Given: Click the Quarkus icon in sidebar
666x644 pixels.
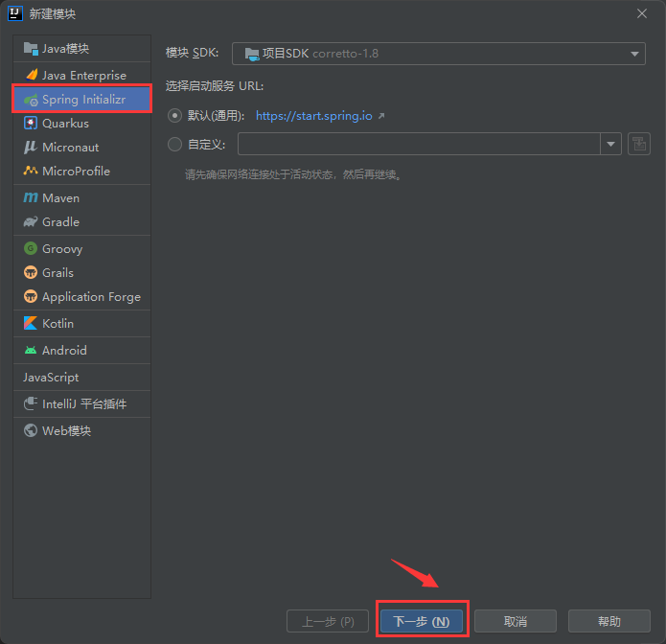Looking at the screenshot, I should pos(31,124).
